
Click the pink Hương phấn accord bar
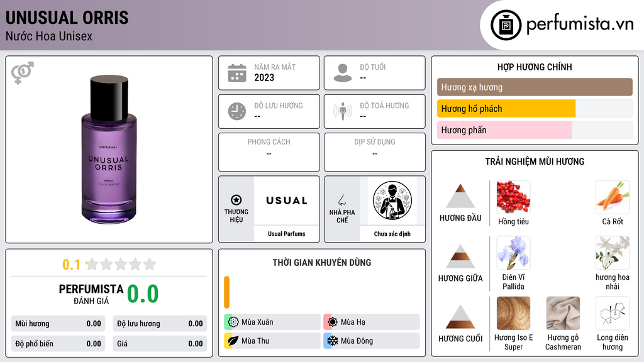[504, 130]
